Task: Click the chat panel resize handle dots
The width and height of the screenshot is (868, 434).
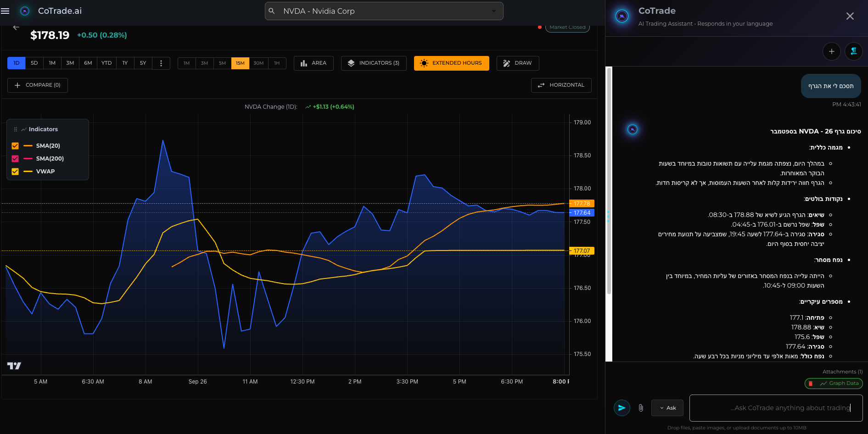Action: pos(608,217)
